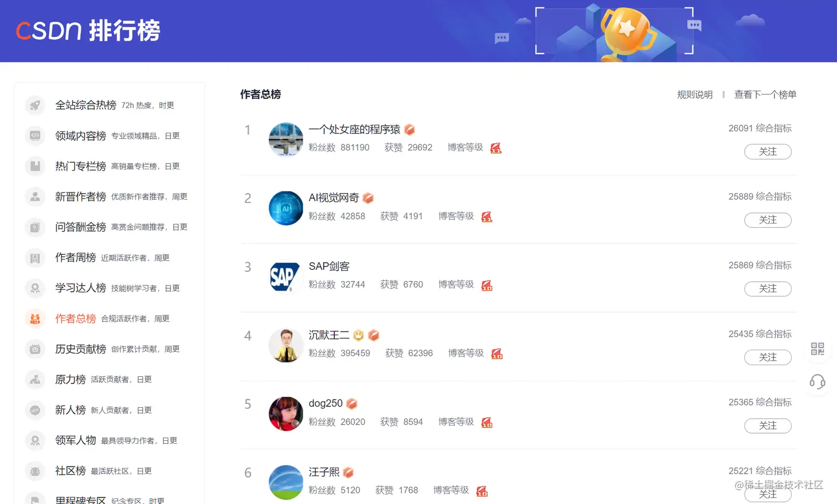This screenshot has width=837, height=504.
Task: Click blog level icon for dog250
Action: pos(487,422)
